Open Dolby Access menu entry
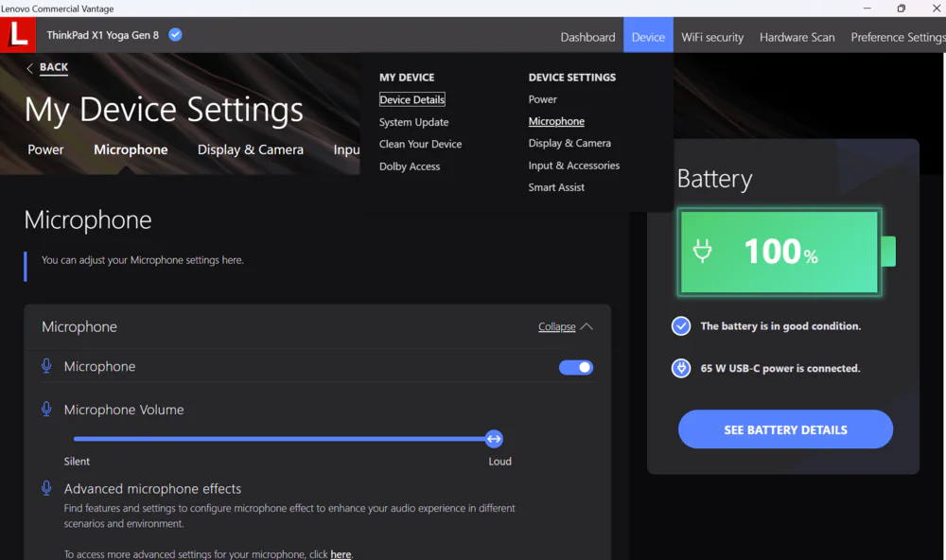This screenshot has width=946, height=560. 410,166
